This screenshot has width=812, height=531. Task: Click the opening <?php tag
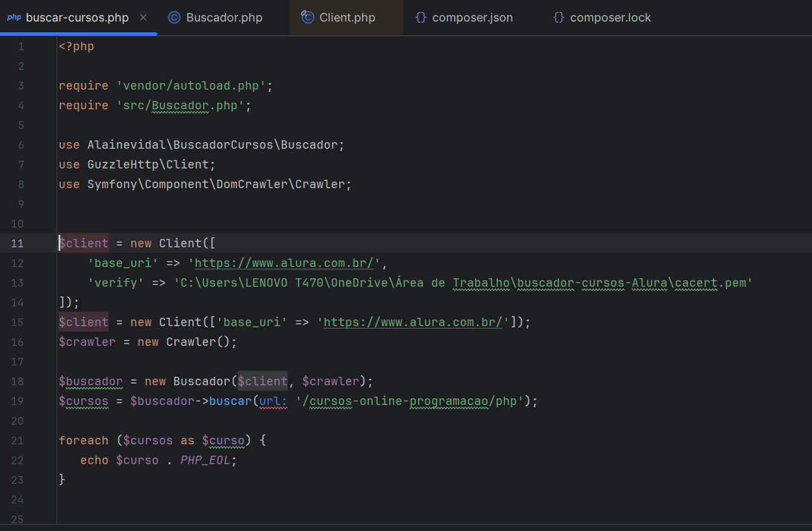click(x=76, y=46)
